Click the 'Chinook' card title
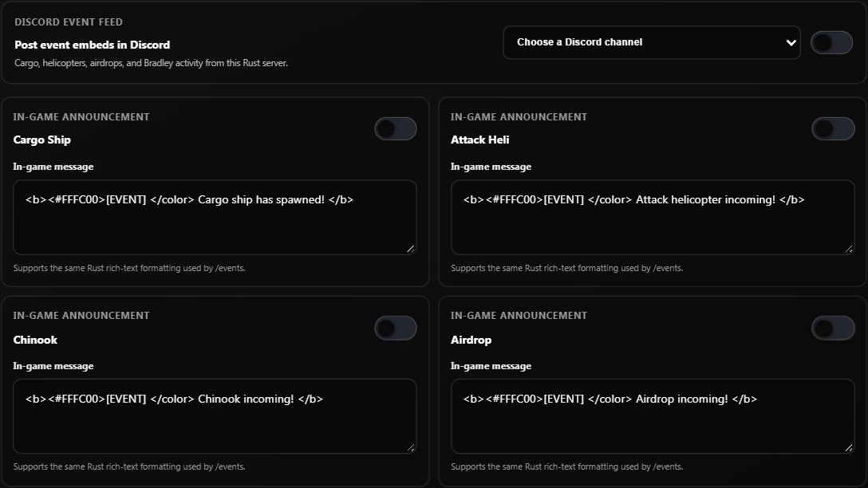The width and height of the screenshot is (868, 488). coord(35,340)
